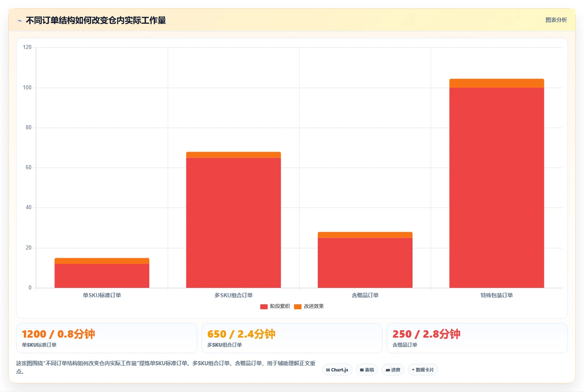Click the y-axis value 40

[28, 208]
